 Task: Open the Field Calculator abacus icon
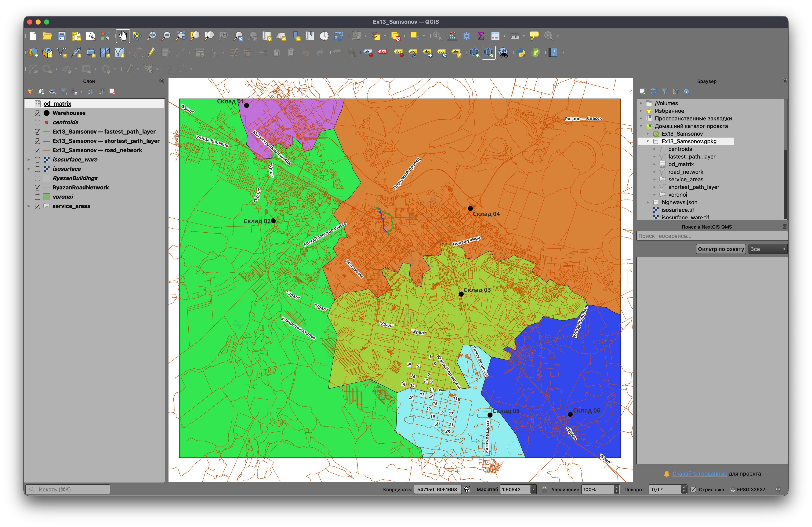452,36
